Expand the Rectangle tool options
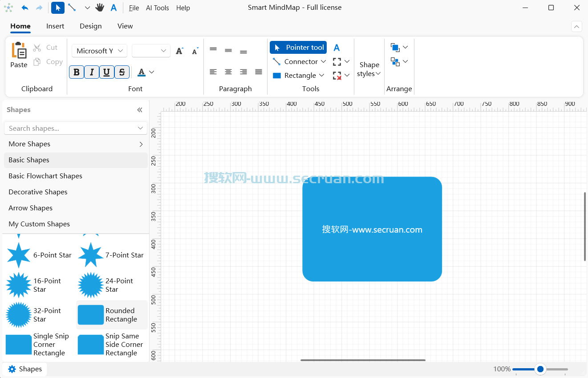Image resolution: width=588 pixels, height=378 pixels. point(322,76)
